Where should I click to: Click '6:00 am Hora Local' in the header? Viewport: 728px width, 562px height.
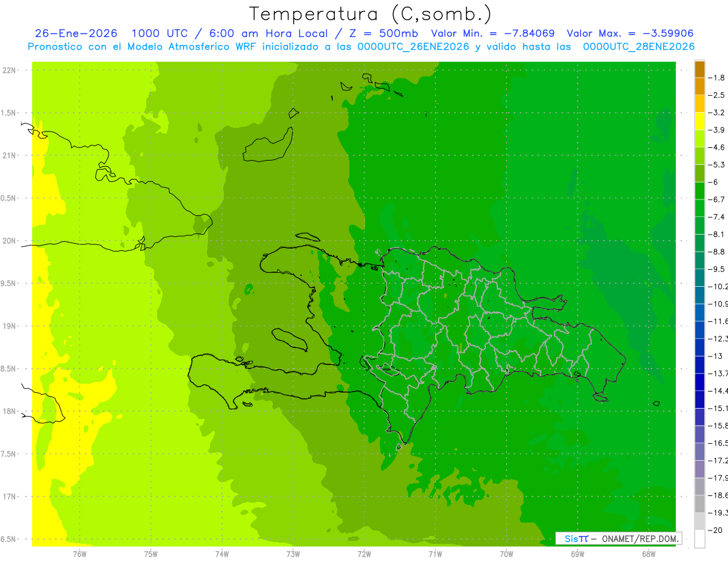pyautogui.click(x=269, y=33)
